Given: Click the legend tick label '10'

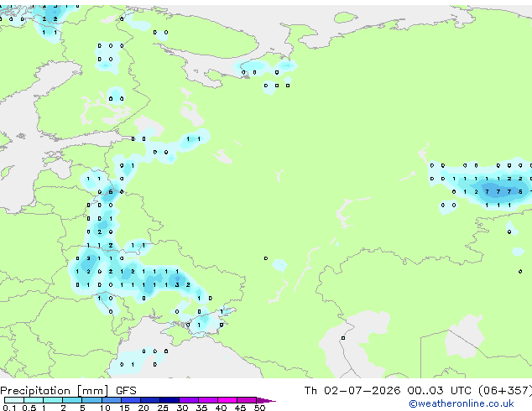Looking at the screenshot, I should [105, 408].
